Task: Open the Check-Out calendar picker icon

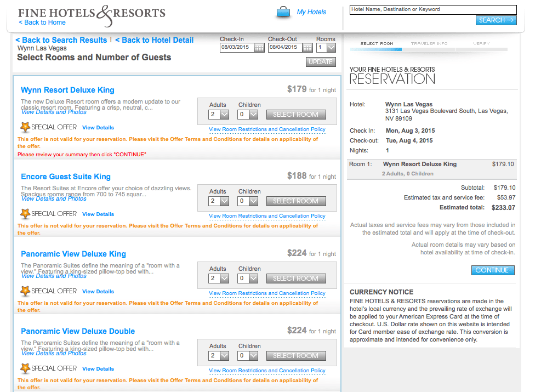Action: (307, 48)
